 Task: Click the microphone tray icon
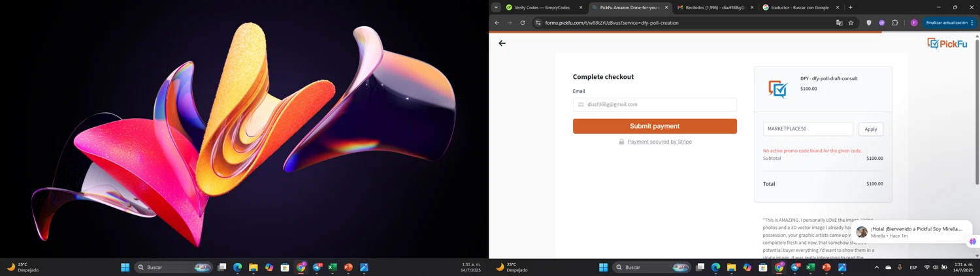pyautogui.click(x=900, y=268)
